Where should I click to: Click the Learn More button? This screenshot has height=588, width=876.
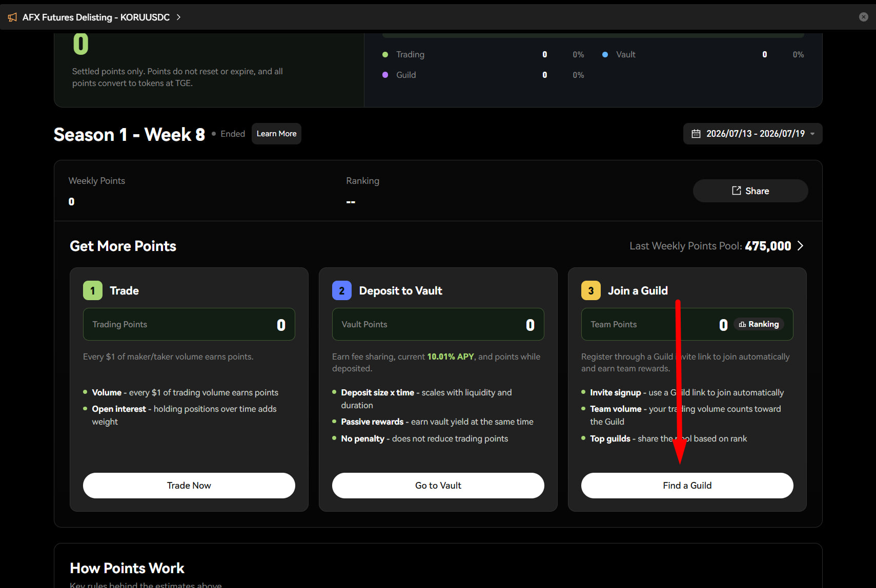pyautogui.click(x=276, y=134)
